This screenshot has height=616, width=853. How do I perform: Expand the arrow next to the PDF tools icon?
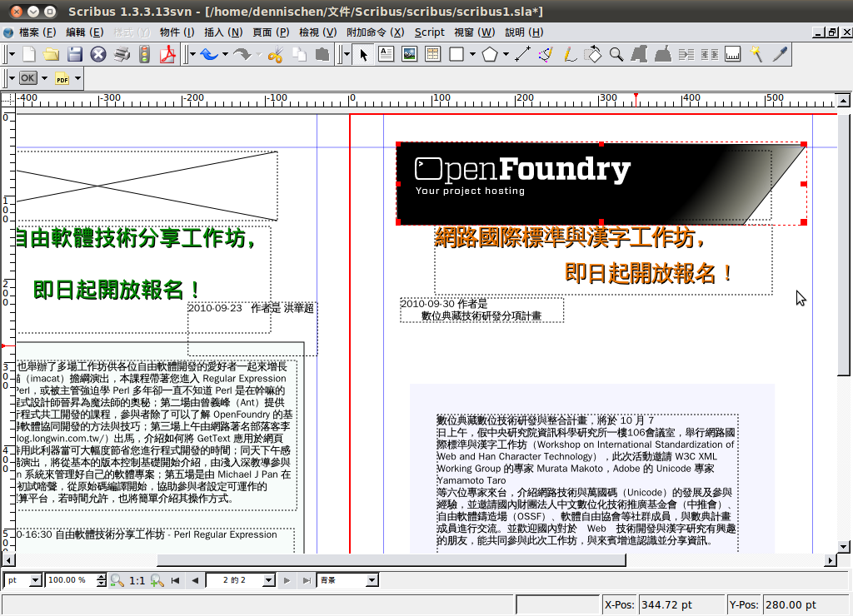[x=77, y=78]
